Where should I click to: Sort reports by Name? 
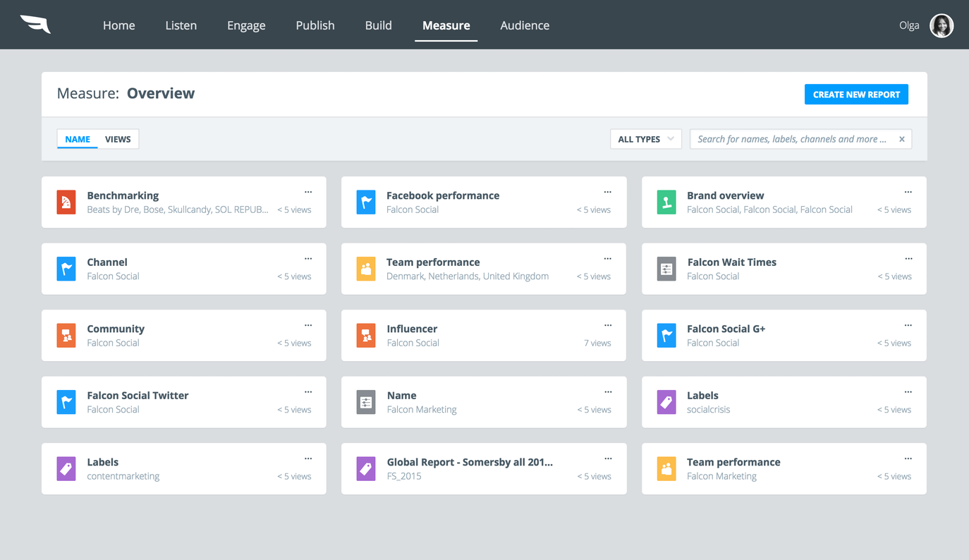coord(78,139)
